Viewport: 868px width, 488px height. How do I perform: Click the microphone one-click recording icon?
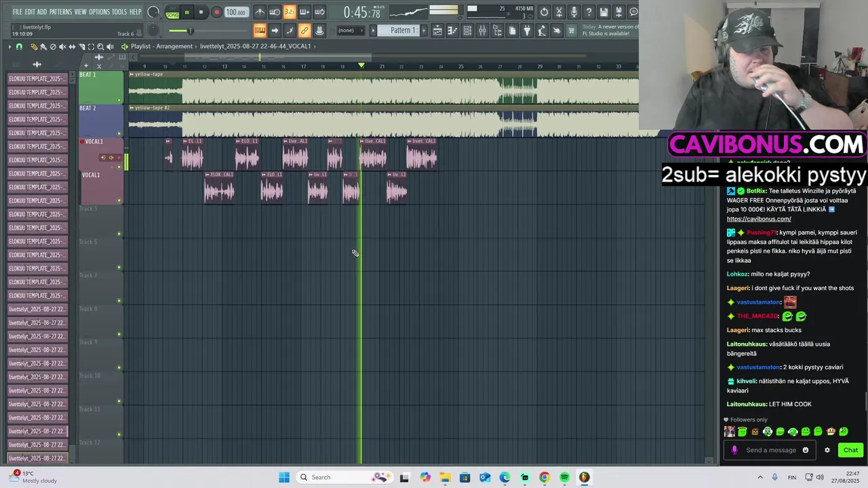click(x=574, y=12)
